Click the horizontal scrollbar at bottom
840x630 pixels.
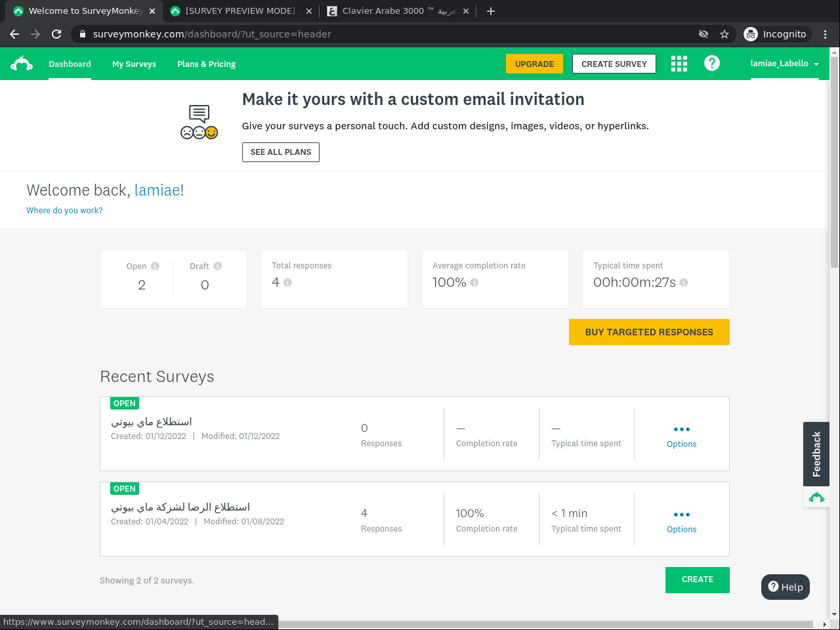coord(413,624)
